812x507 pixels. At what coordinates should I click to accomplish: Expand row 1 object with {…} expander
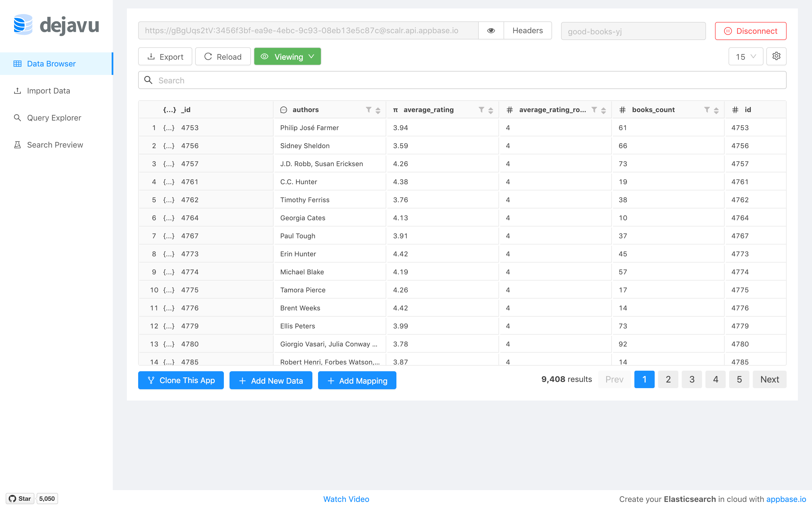pos(169,127)
